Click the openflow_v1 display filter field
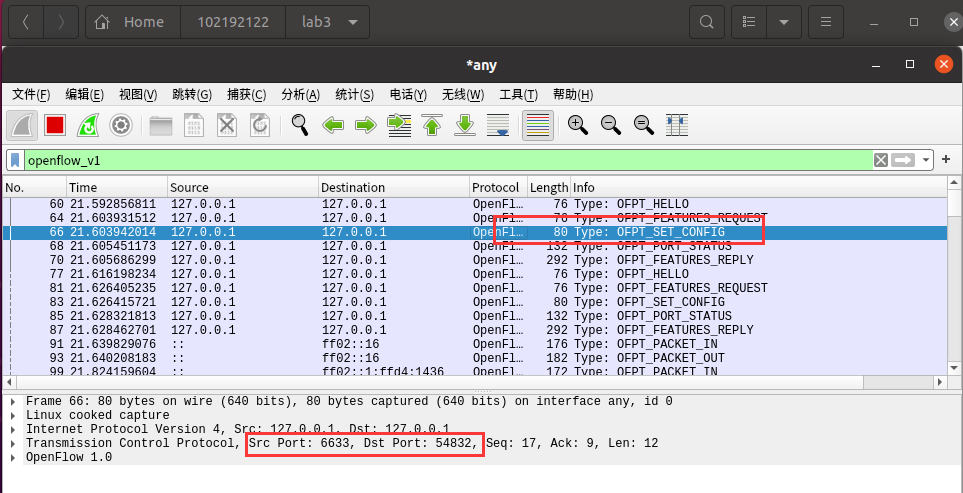This screenshot has width=963, height=493. click(448, 161)
